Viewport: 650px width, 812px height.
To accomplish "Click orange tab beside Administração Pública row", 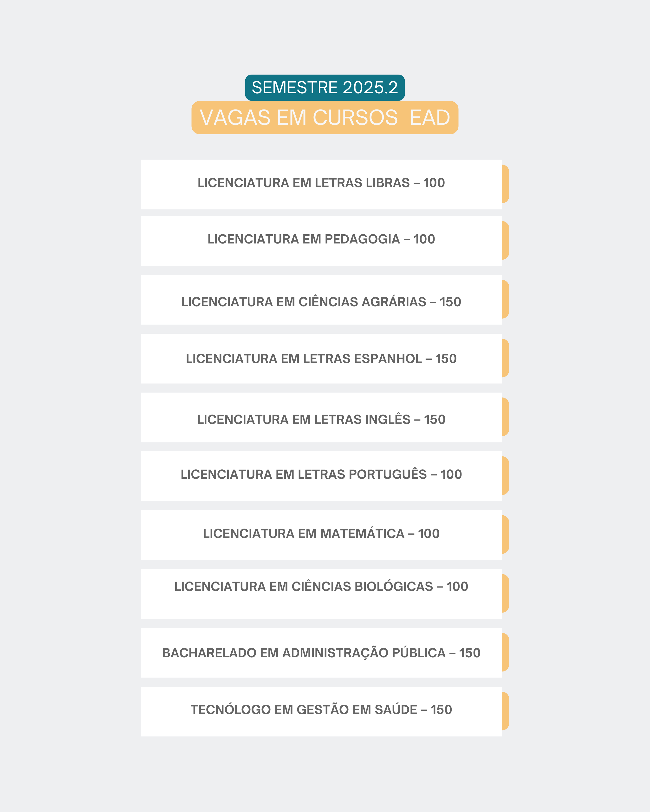I will tap(506, 652).
